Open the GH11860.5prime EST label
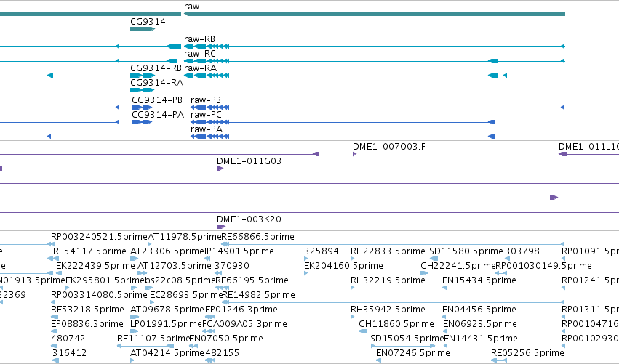619x364 pixels. 396,324
